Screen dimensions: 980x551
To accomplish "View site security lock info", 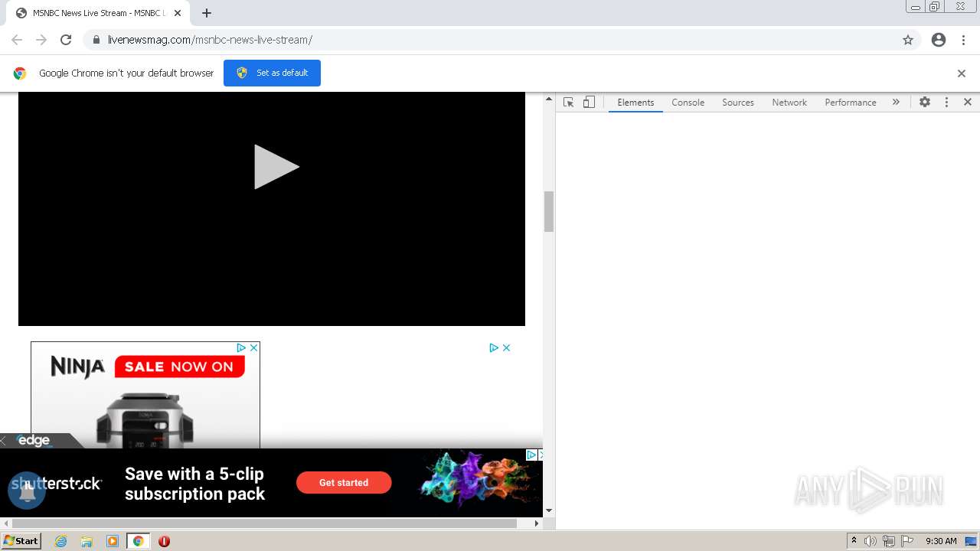I will (x=96, y=40).
